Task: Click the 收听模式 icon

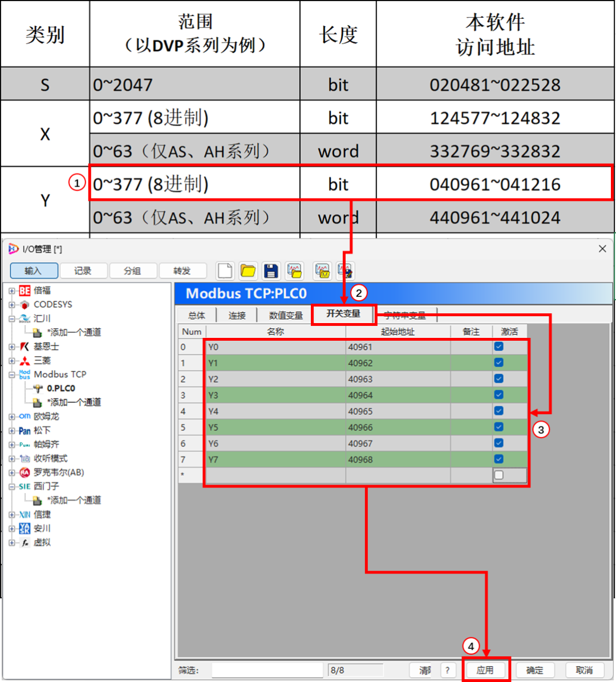Action: click(25, 458)
